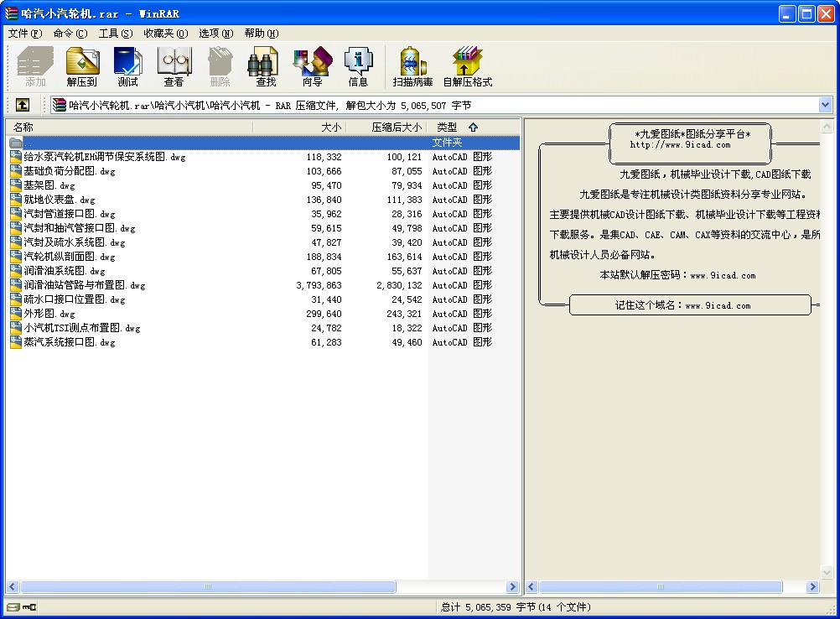Open the 信息 (Info) toolbar icon
The image size is (840, 619).
[x=358, y=66]
